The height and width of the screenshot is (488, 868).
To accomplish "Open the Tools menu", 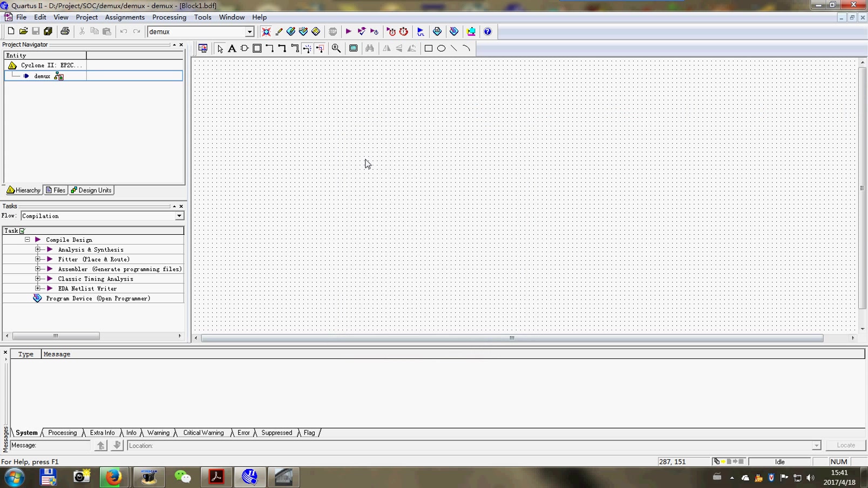I will click(202, 17).
